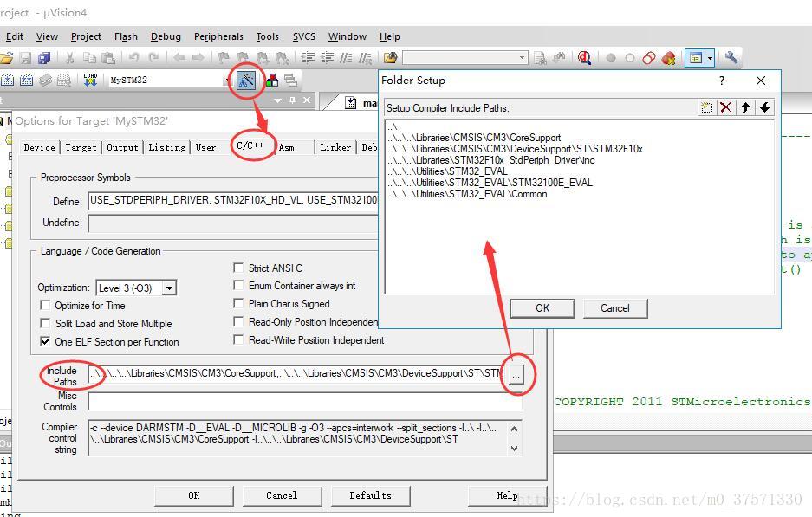The width and height of the screenshot is (812, 517).
Task: Click the Insert Breakpoint red dot icon
Action: [611, 58]
